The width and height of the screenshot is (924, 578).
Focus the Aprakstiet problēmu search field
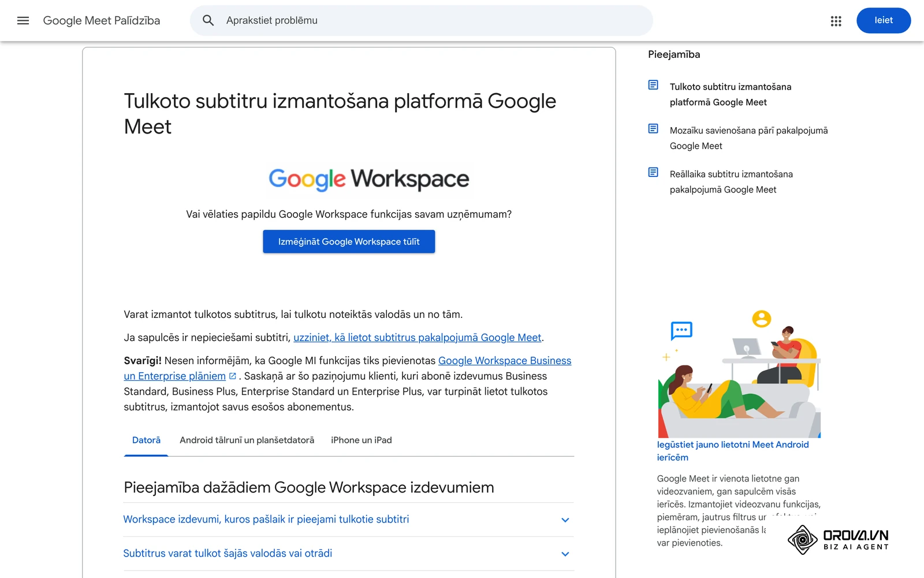pos(422,20)
